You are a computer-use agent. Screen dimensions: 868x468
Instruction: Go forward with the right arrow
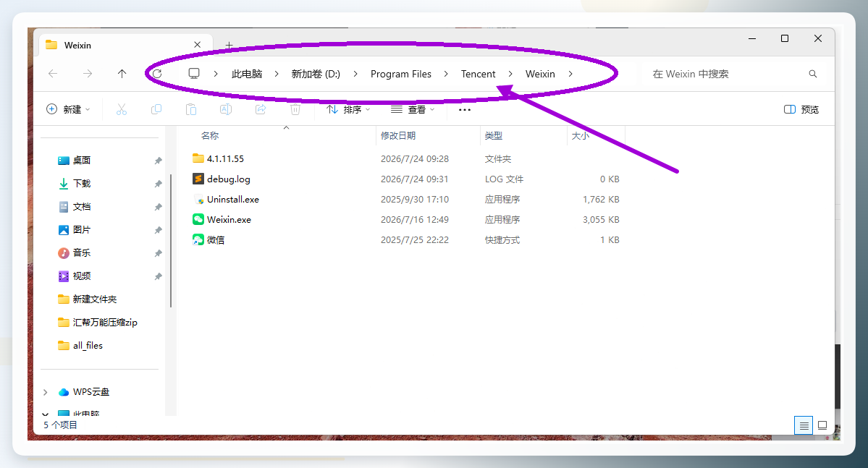coord(88,74)
